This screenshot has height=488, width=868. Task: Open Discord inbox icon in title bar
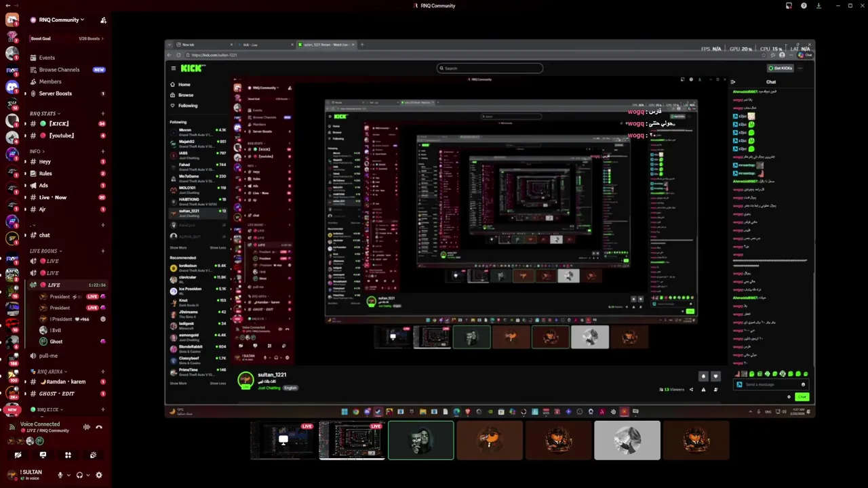click(x=789, y=5)
